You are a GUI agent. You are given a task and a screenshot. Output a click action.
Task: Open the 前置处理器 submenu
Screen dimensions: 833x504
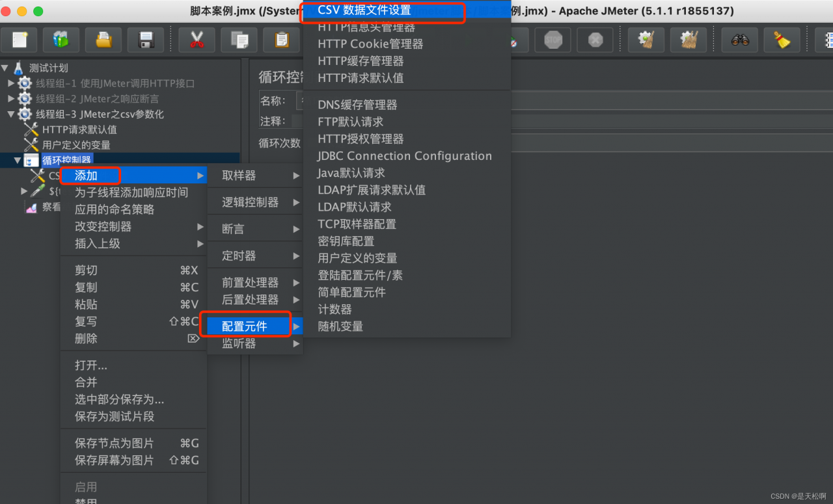point(255,282)
